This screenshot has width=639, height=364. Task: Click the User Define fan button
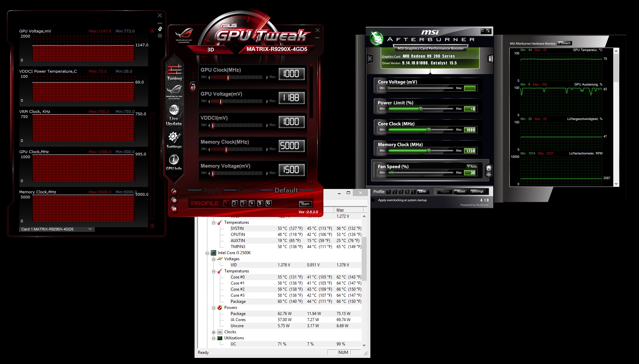pyautogui.click(x=488, y=170)
